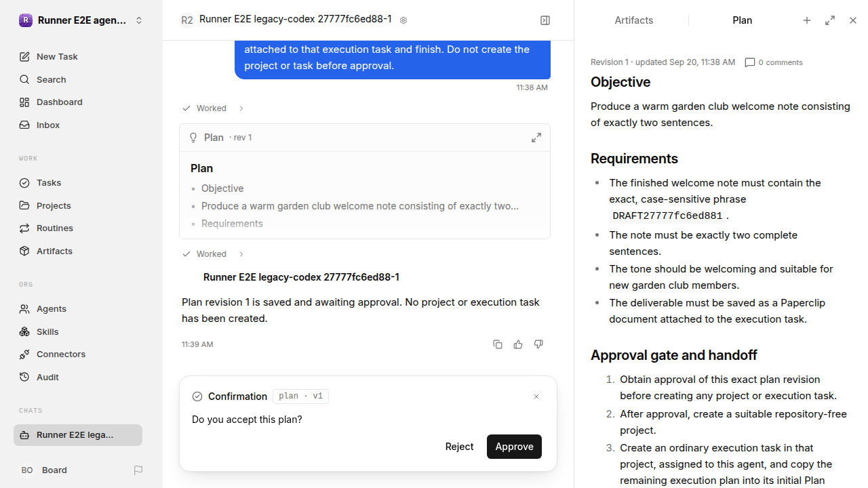Click Runner E2E legacy-codex 27777fc6ed88-1 agent name
Viewport: 868px width, 488px height.
coord(301,277)
